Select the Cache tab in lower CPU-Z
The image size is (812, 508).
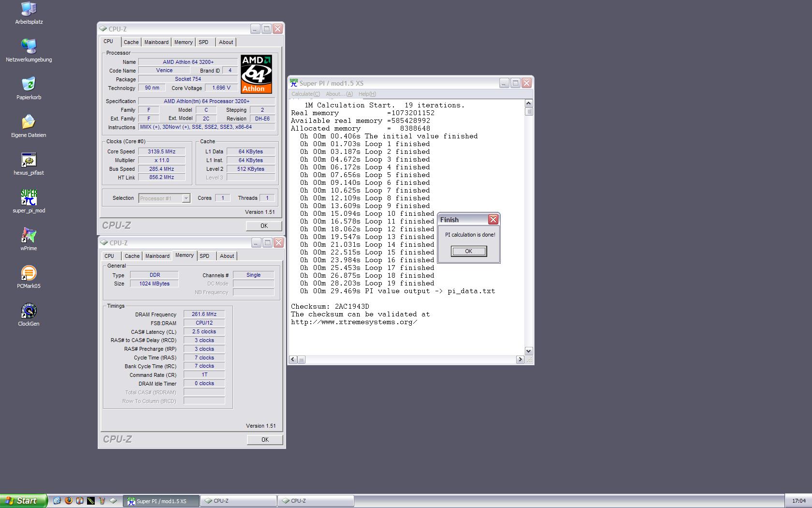[132, 256]
